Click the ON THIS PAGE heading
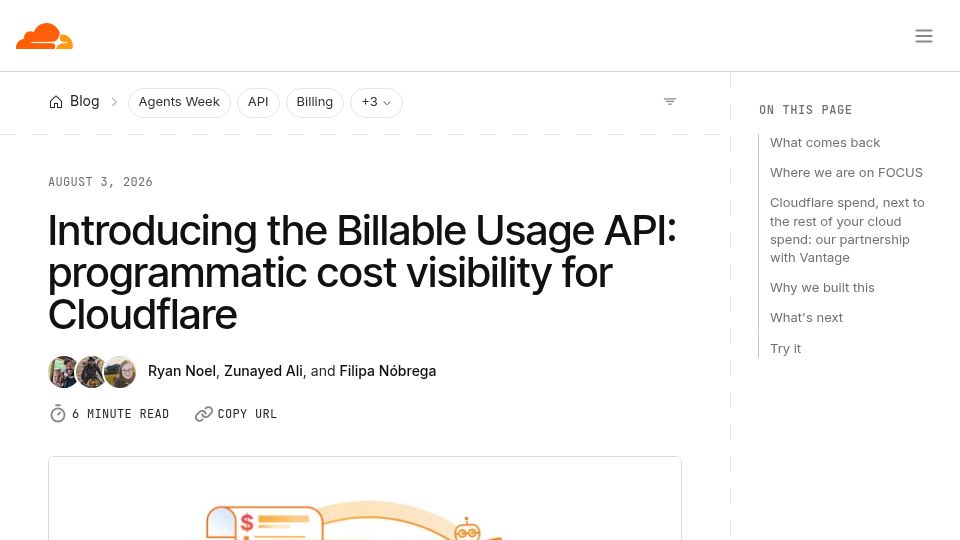This screenshot has height=540, width=960. (805, 110)
